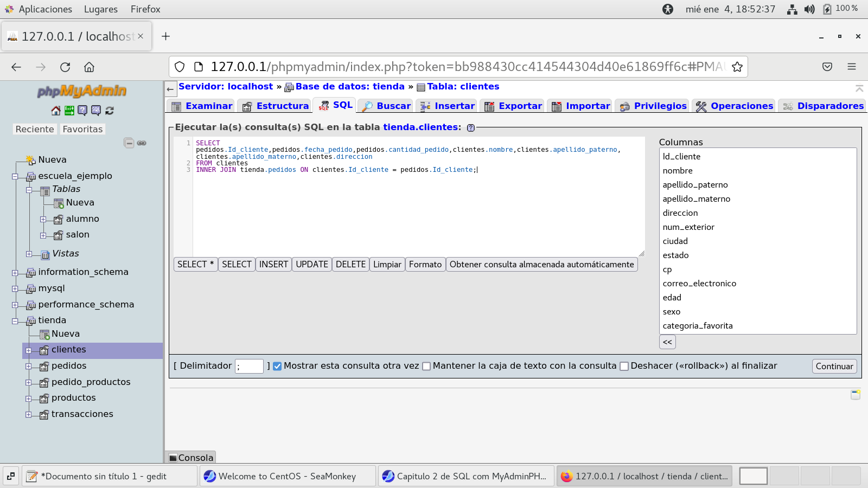Open the Exportar tab
Image resolution: width=868 pixels, height=488 pixels.
513,106
